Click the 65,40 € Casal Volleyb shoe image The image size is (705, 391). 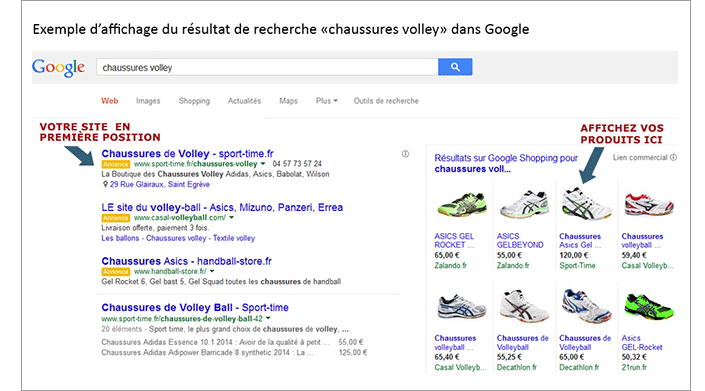(462, 307)
